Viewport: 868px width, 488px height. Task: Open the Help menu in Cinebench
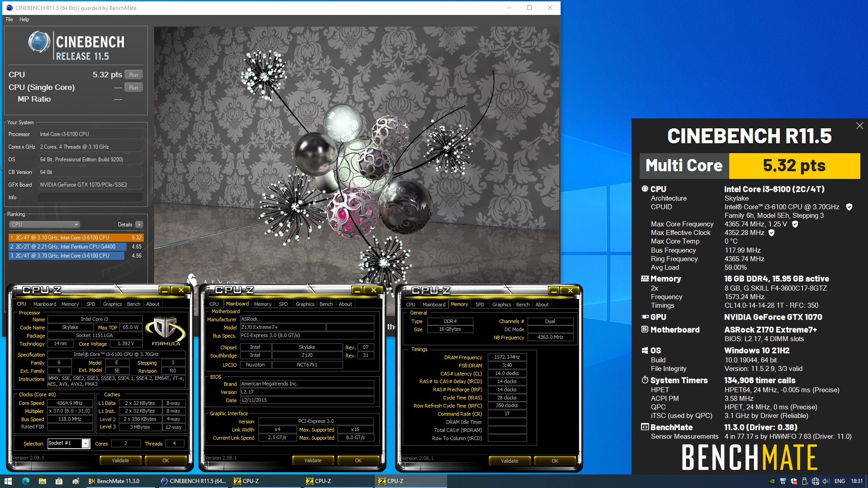(24, 19)
